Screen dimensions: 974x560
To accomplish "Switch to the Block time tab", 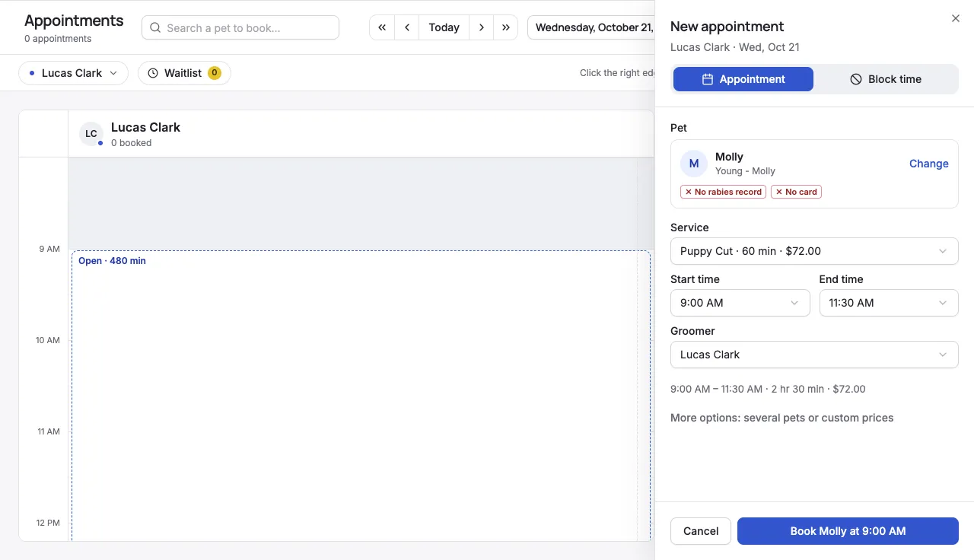I will tap(885, 79).
